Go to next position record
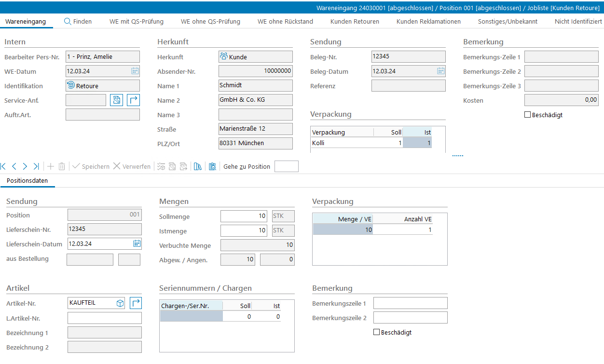604x364 pixels. click(25, 166)
